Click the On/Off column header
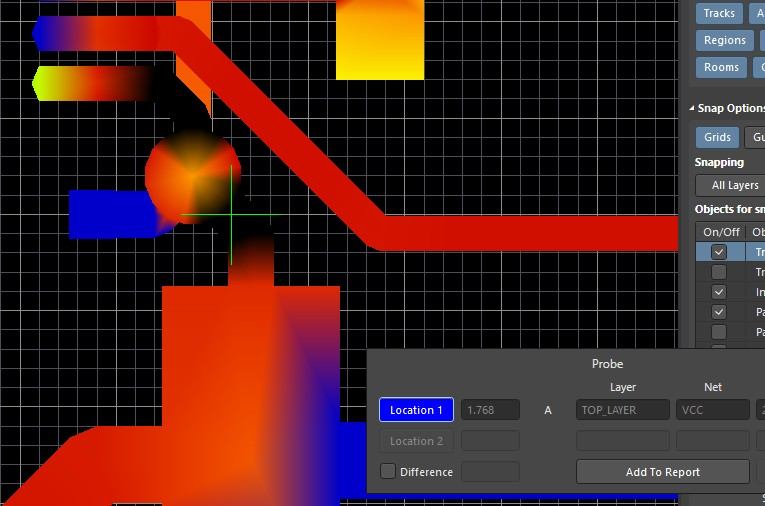 coord(721,232)
